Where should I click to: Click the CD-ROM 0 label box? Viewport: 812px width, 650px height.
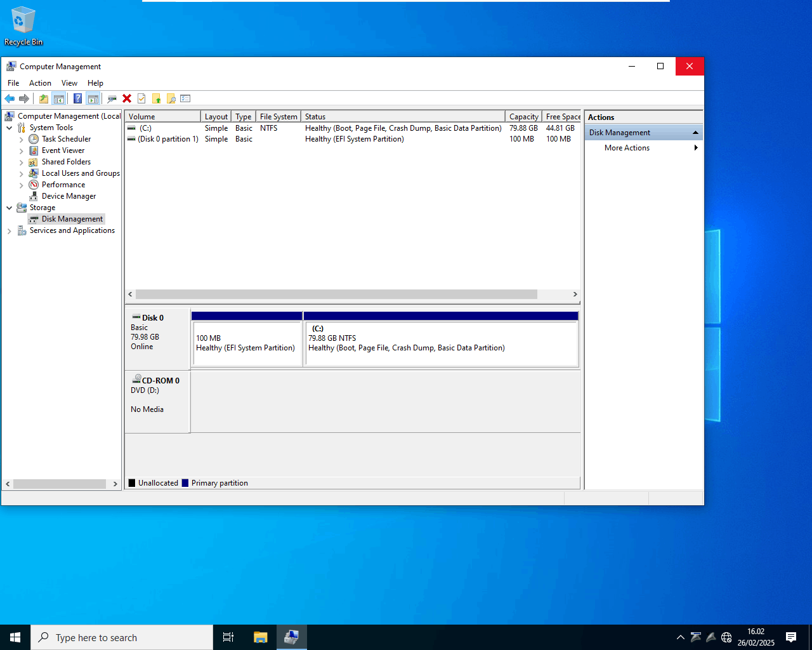[157, 402]
